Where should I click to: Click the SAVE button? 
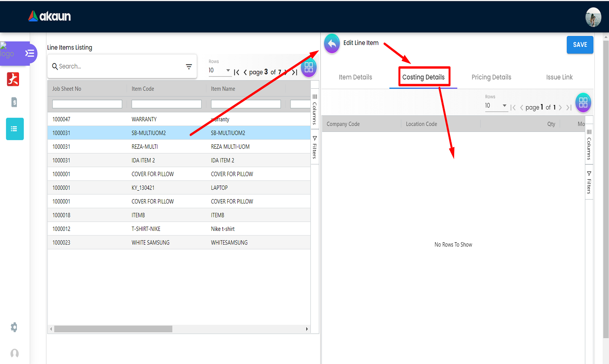click(580, 45)
